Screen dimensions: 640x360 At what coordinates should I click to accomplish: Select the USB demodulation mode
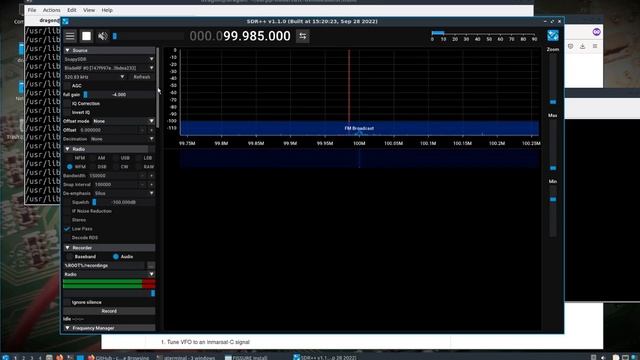tap(121, 158)
